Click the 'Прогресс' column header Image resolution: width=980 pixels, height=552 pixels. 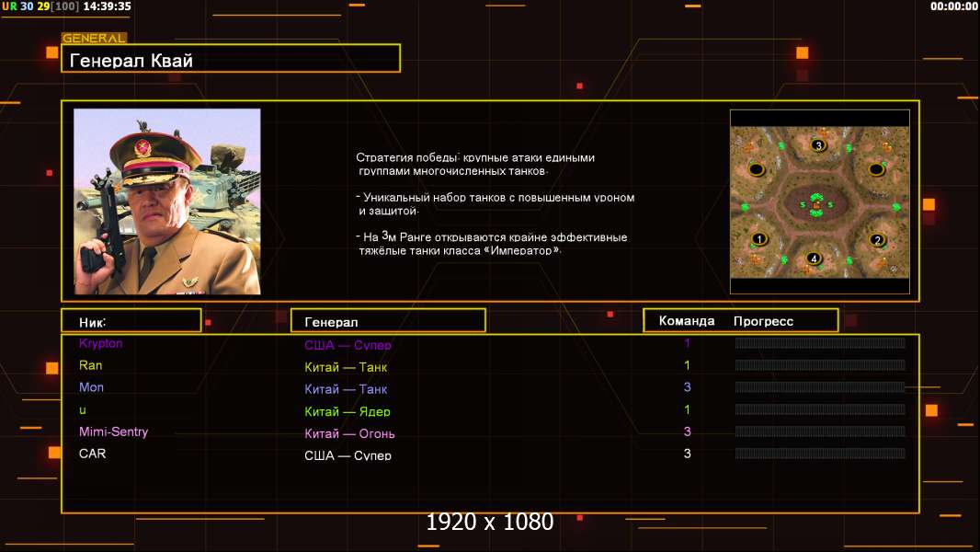(763, 321)
